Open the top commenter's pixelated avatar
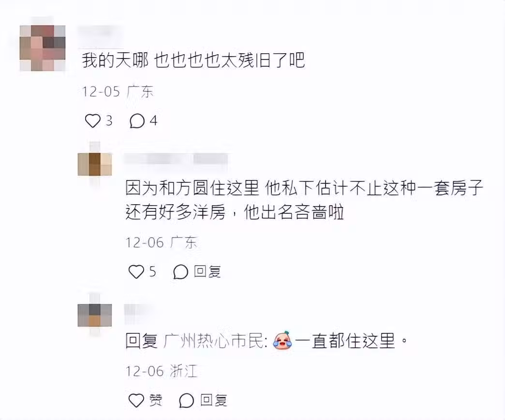Viewport: 505px width, 420px height. click(43, 48)
